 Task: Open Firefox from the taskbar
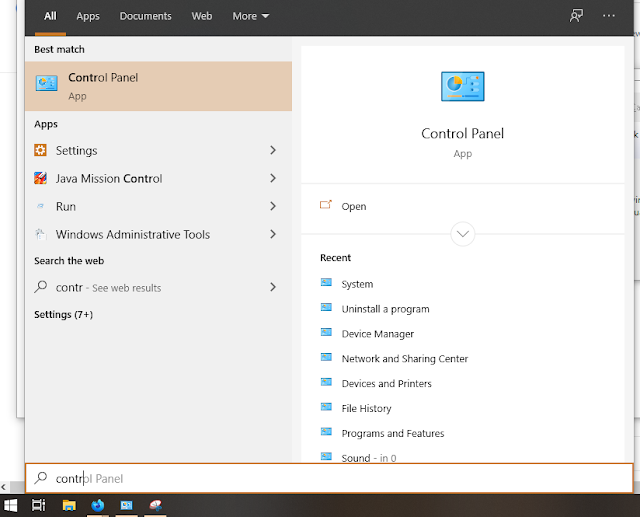pyautogui.click(x=98, y=506)
